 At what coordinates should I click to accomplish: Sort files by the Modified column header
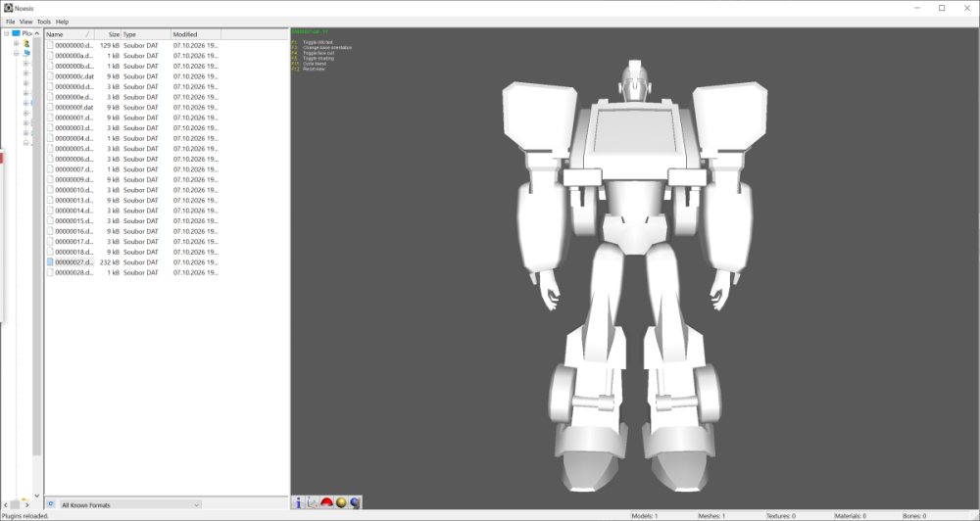(x=196, y=34)
